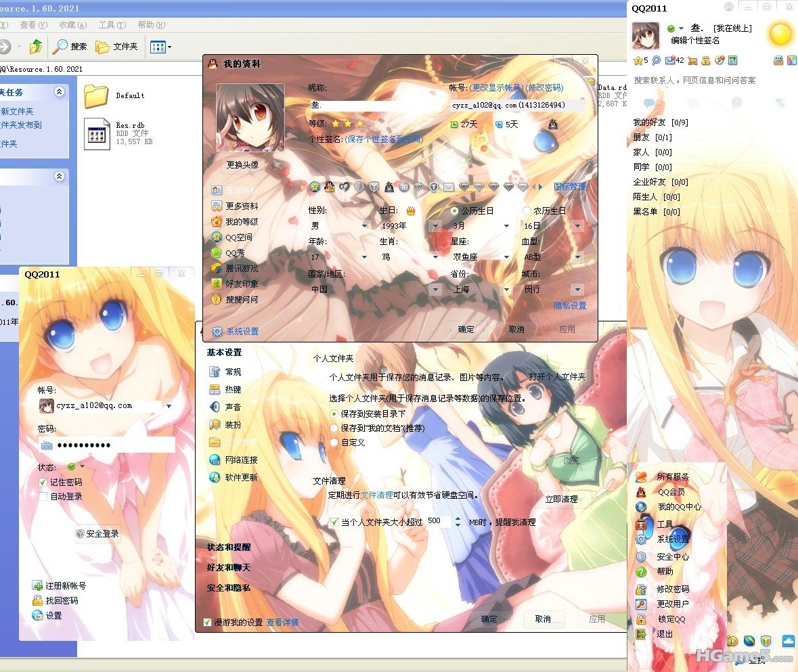798x672 pixels.
Task: Click 取消 button in profile window
Action: click(516, 330)
